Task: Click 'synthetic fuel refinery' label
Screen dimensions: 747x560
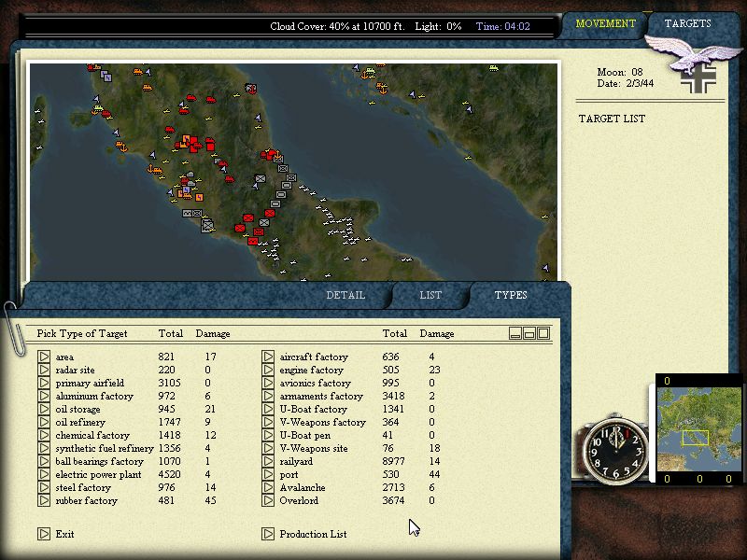Action: click(105, 449)
